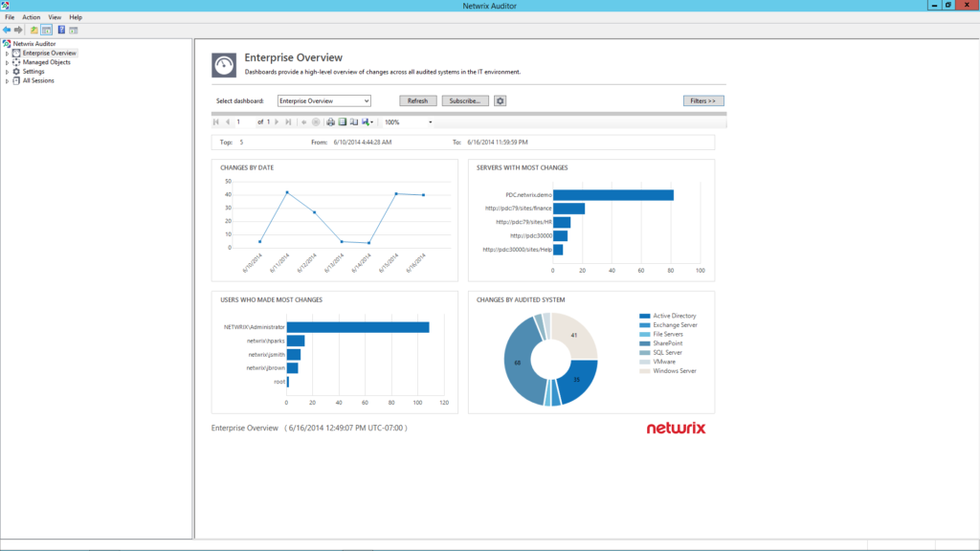Open the View menu

(55, 16)
